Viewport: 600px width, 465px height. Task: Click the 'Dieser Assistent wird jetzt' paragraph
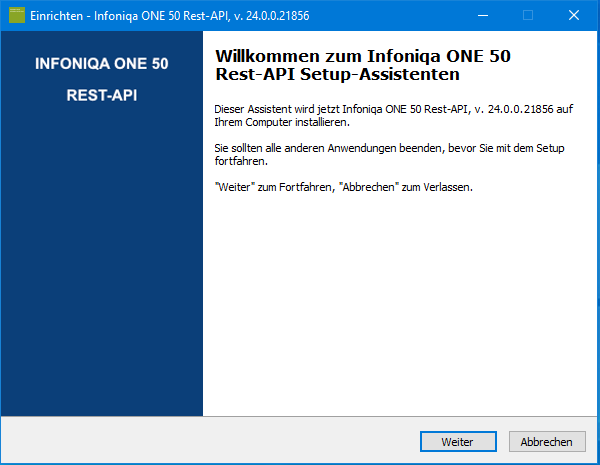point(393,116)
